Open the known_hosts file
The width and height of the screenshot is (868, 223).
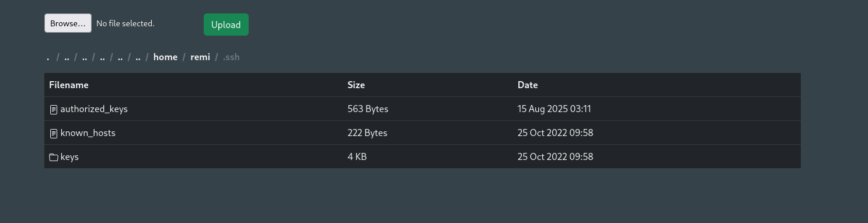pos(88,133)
